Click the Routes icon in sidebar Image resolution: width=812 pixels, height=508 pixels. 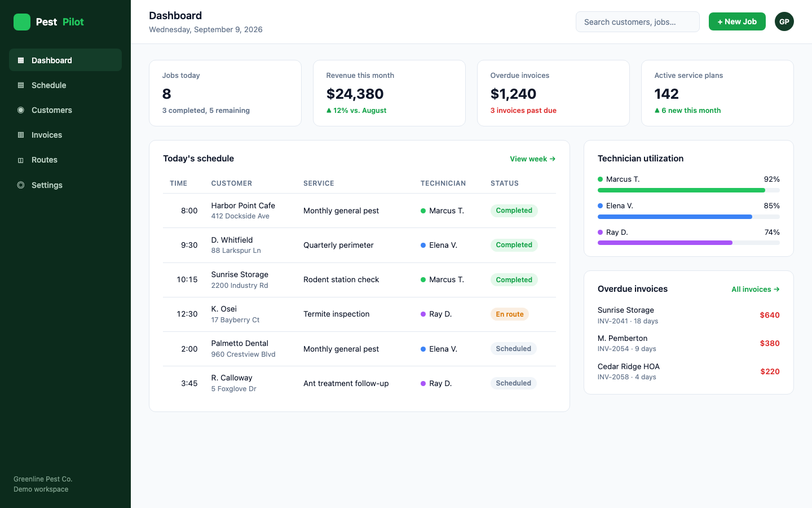click(21, 160)
